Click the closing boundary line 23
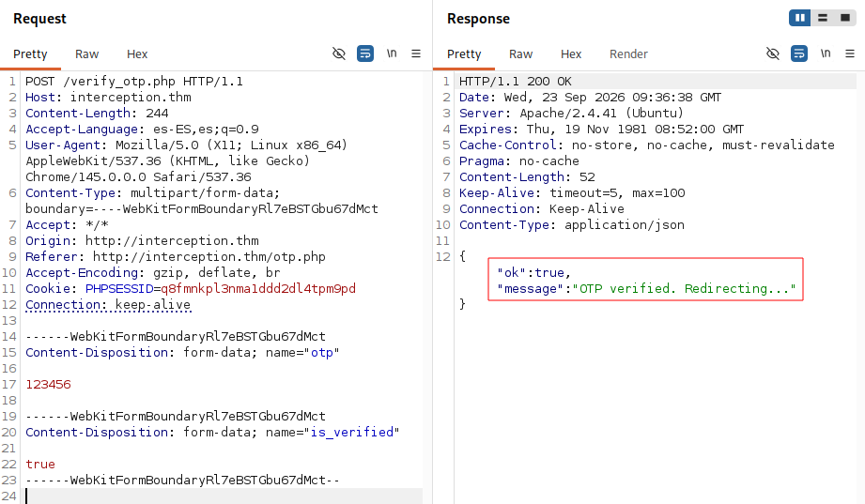The width and height of the screenshot is (865, 504). click(x=182, y=481)
